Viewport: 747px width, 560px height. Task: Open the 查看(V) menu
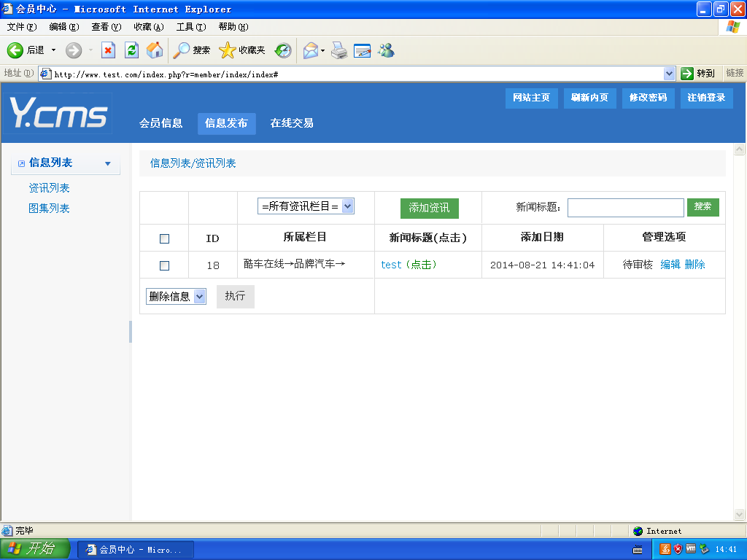click(x=107, y=27)
